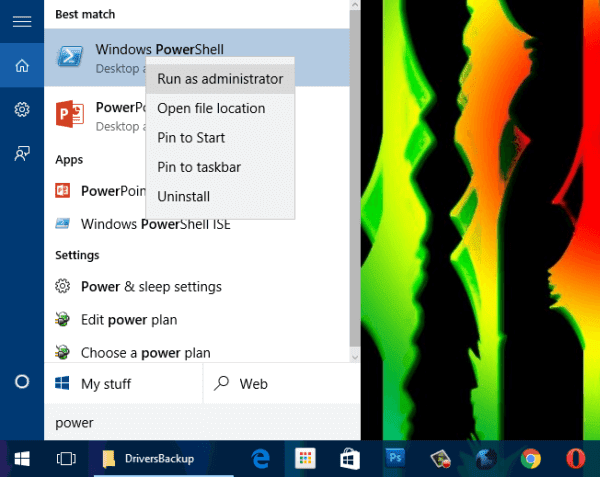Click the search box containing power

[x=202, y=422]
